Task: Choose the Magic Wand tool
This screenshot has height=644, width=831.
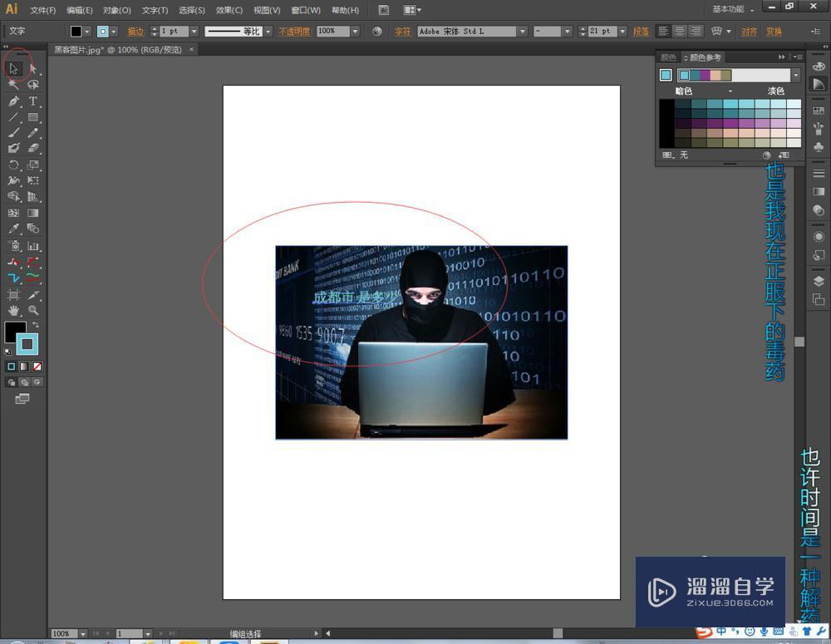Action: (14, 85)
